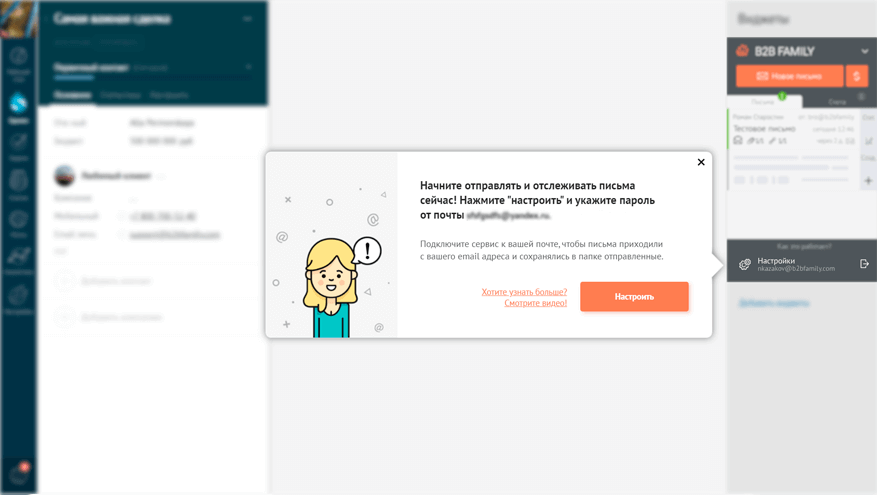Click the logout icon beside nkazakov email

[864, 263]
